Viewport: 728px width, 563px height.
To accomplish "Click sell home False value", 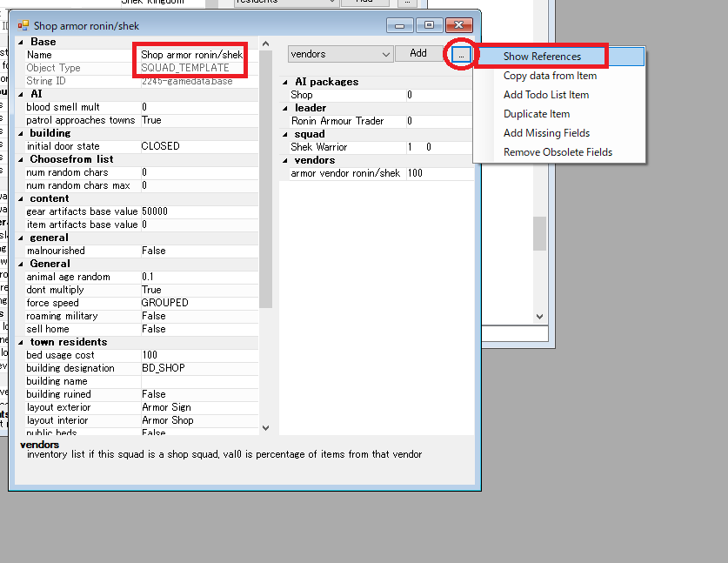I will click(199, 329).
